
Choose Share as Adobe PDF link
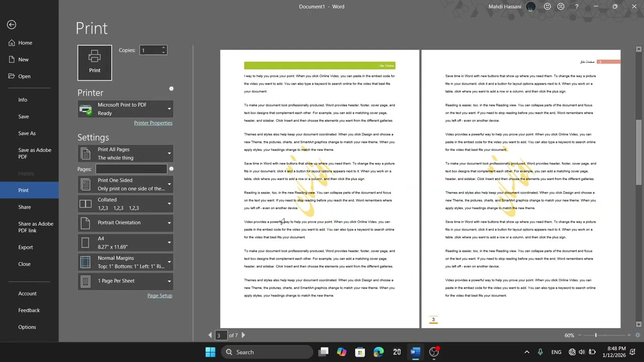click(29, 227)
